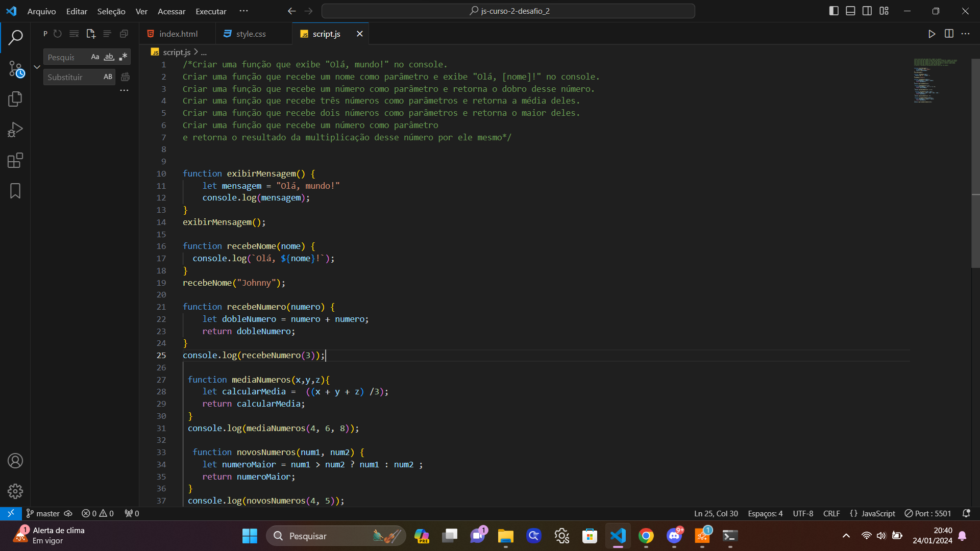Viewport: 980px width, 551px height.
Task: Click the code minimap preview
Action: pyautogui.click(x=935, y=81)
